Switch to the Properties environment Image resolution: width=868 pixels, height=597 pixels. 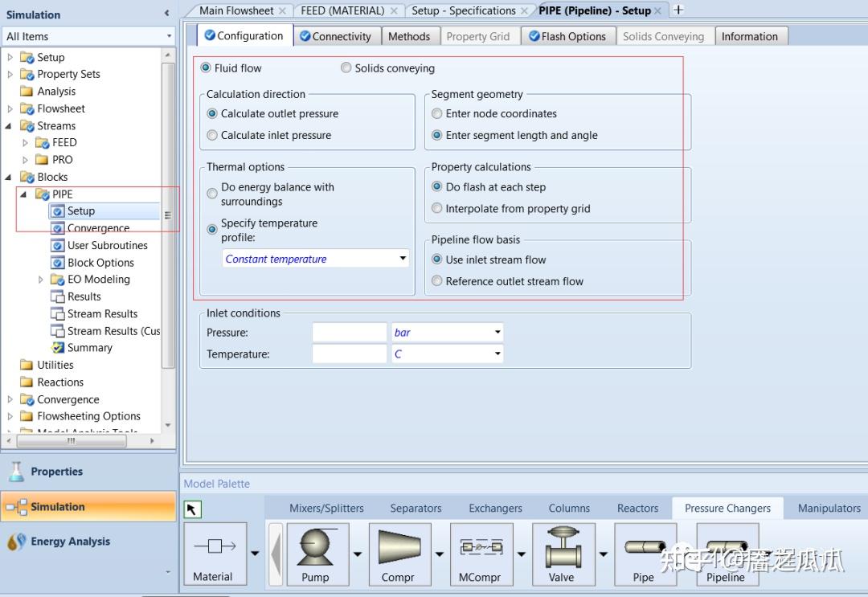pyautogui.click(x=56, y=472)
